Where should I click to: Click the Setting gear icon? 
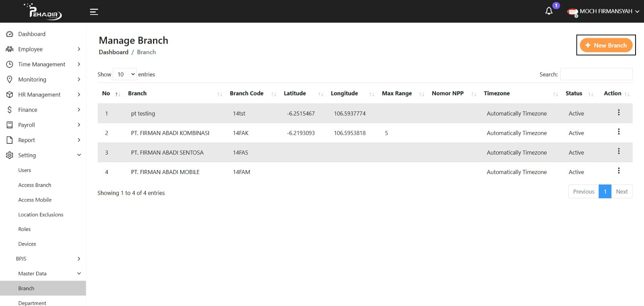coord(10,155)
